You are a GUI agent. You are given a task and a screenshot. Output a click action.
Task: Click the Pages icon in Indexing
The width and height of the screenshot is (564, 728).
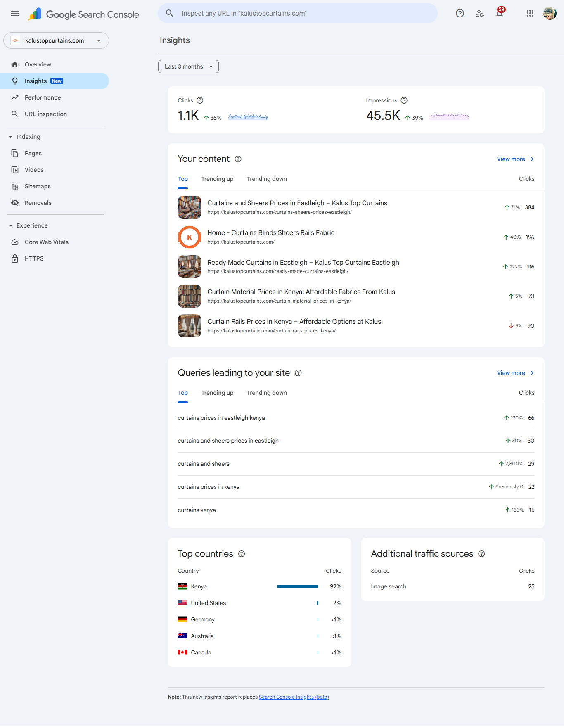tap(15, 153)
